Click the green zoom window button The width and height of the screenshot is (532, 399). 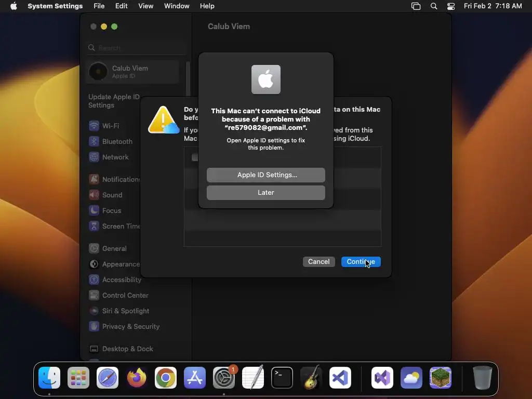pos(114,26)
